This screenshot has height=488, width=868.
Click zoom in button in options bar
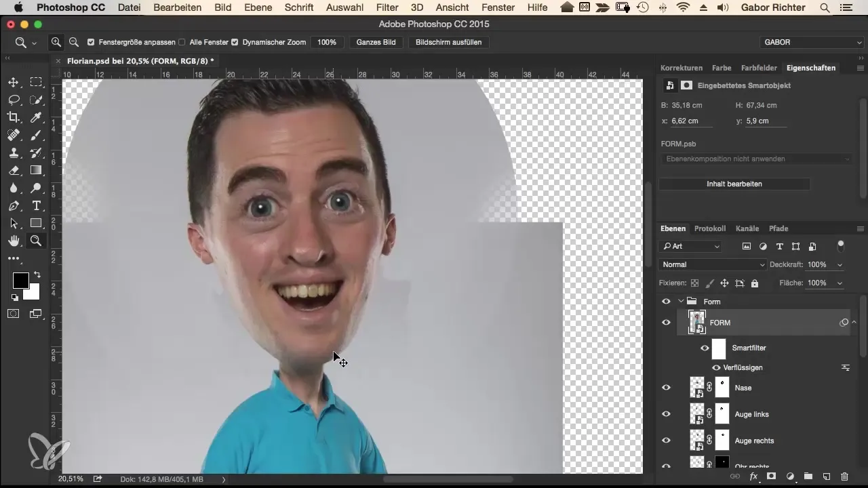coord(56,42)
